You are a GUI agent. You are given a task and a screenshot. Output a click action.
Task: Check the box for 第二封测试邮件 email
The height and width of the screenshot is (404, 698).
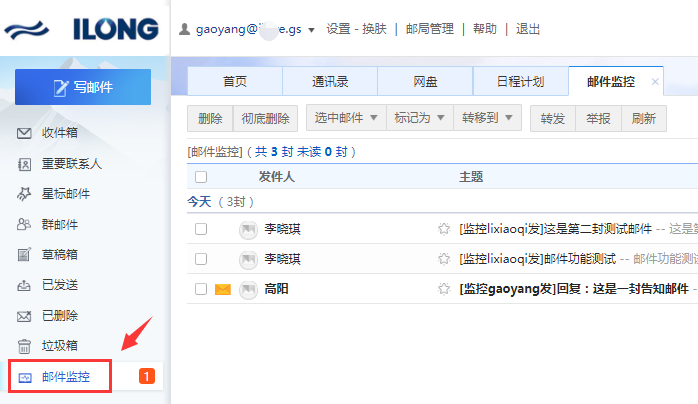(201, 229)
